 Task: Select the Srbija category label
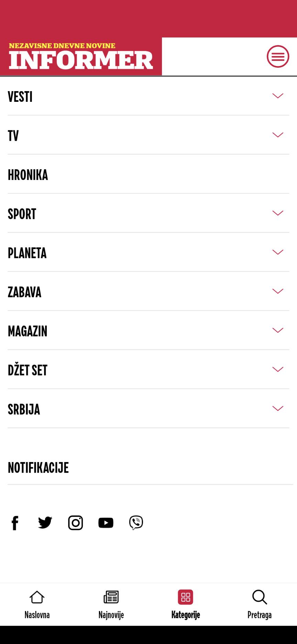[24, 409]
